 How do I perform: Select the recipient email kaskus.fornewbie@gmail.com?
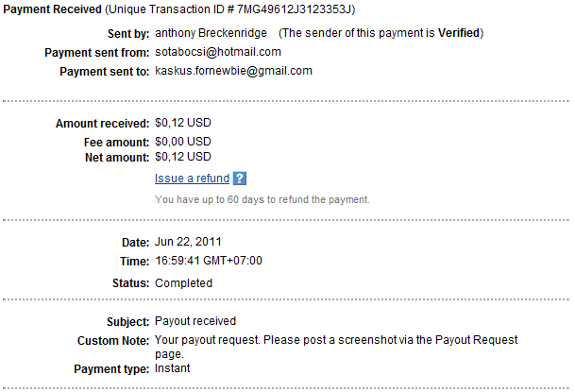tap(233, 71)
